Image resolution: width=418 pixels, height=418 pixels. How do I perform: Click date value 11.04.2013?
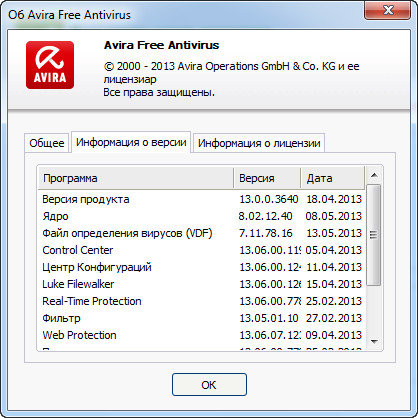334,267
